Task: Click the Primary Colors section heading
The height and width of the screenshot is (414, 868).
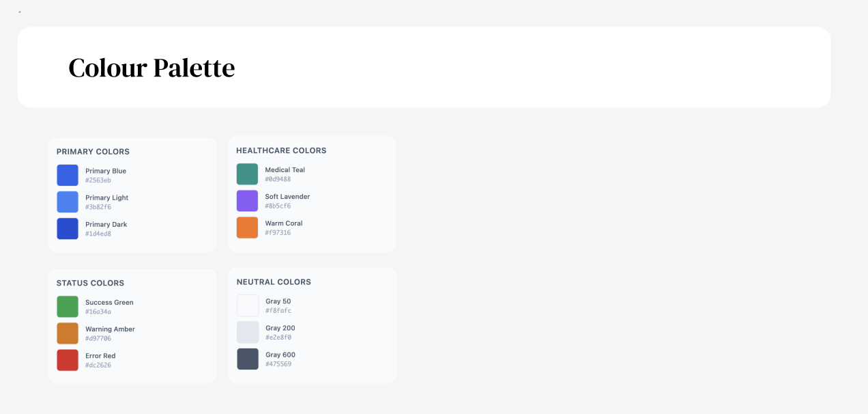Action: 93,152
